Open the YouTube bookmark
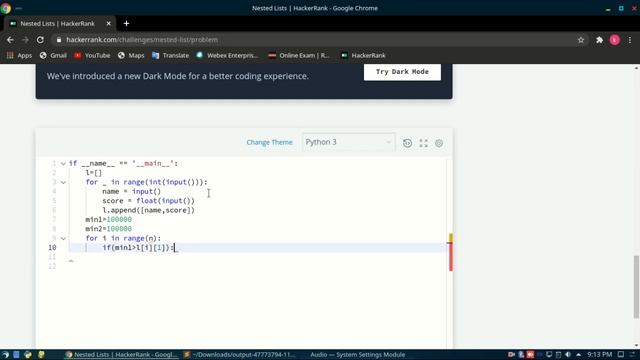This screenshot has height=360, width=640. click(x=92, y=56)
